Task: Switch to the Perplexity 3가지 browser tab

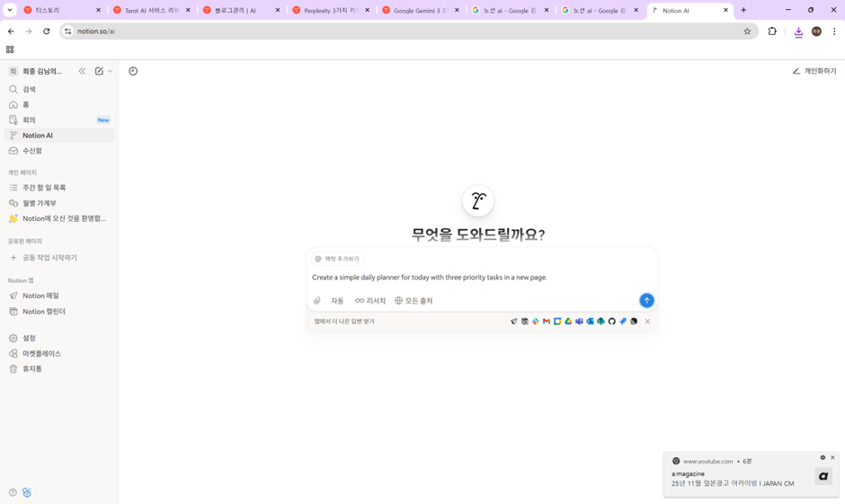Action: (331, 10)
